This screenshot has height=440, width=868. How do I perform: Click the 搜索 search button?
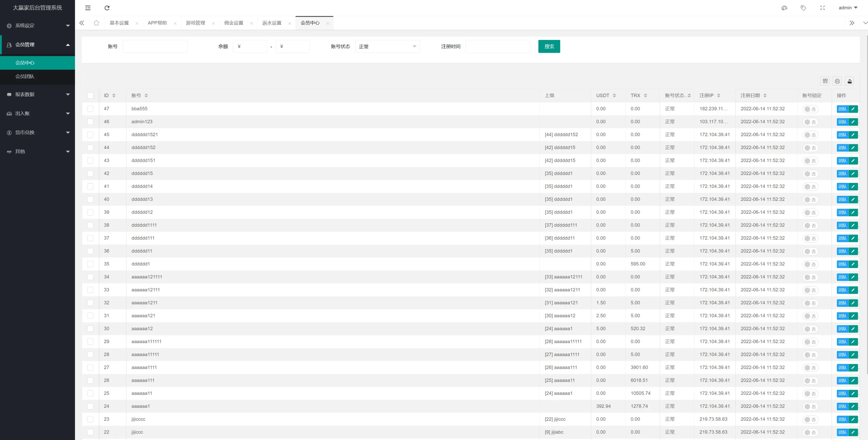pos(549,46)
